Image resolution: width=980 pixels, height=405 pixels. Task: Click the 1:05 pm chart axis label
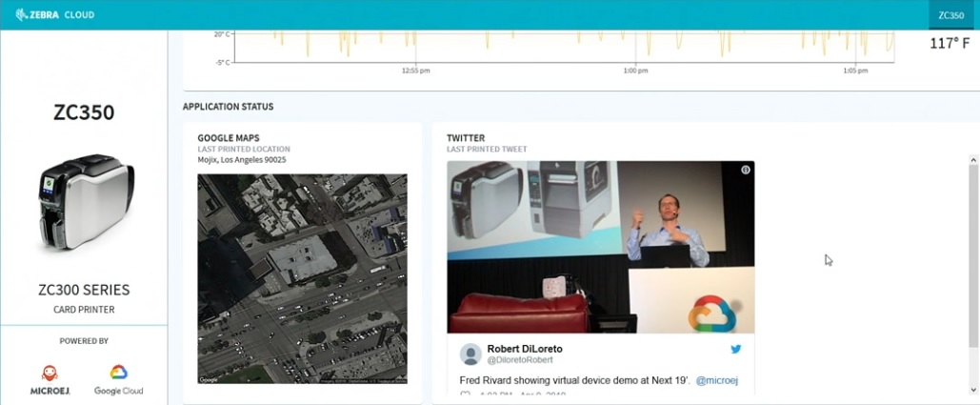[855, 71]
